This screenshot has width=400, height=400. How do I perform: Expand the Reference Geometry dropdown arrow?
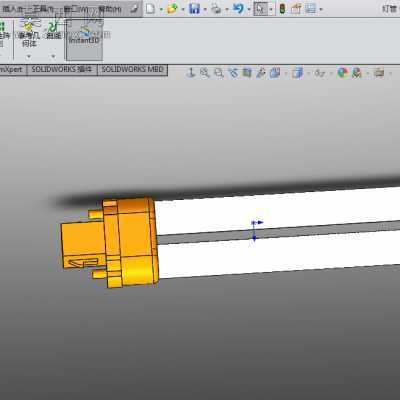[x=29, y=56]
